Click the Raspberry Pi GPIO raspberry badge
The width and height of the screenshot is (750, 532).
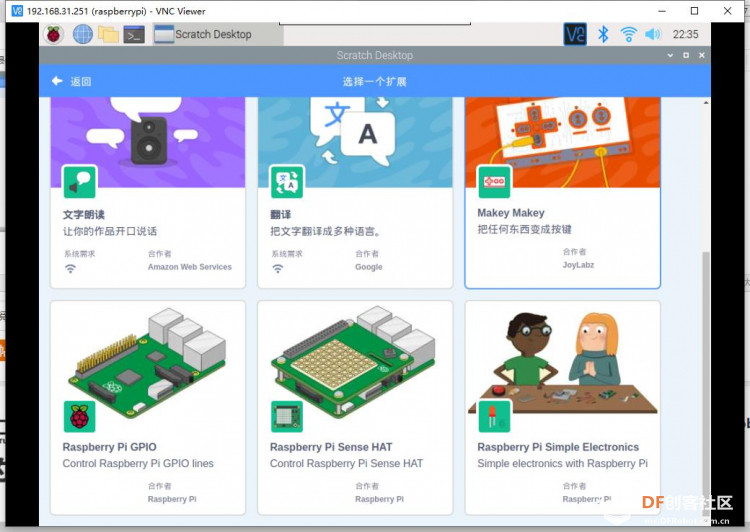click(x=80, y=416)
